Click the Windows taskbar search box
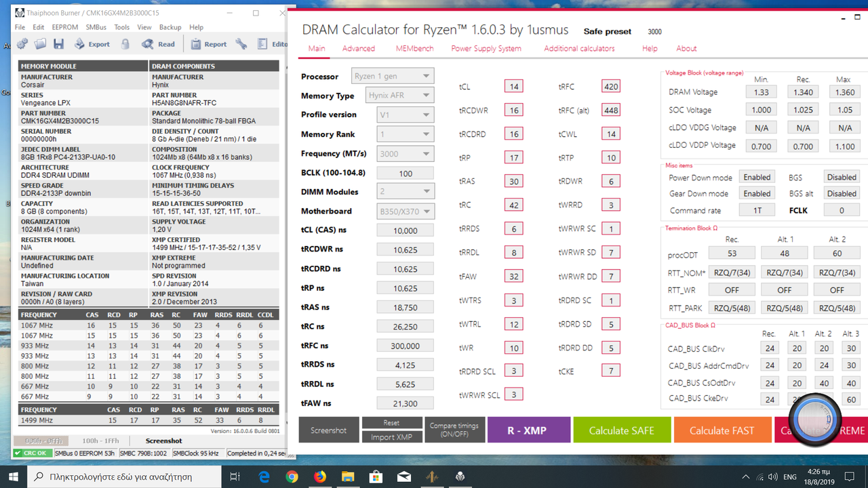This screenshot has width=868, height=488. [x=125, y=476]
